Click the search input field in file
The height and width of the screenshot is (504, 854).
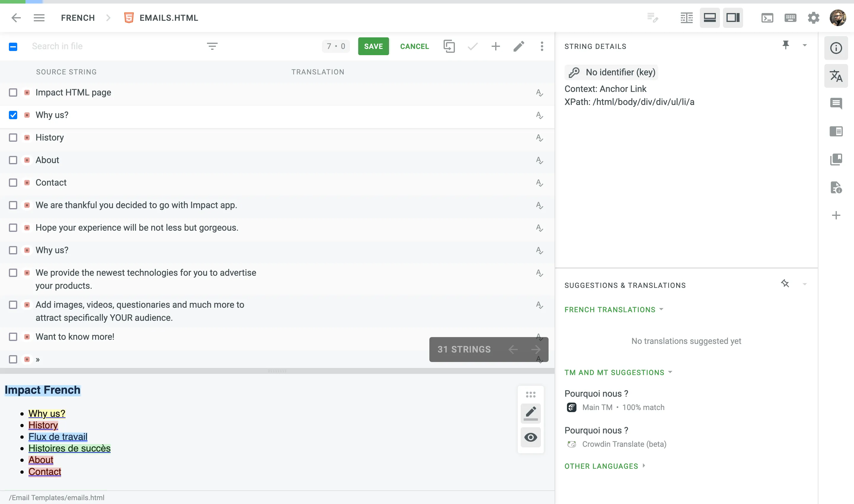pyautogui.click(x=114, y=46)
